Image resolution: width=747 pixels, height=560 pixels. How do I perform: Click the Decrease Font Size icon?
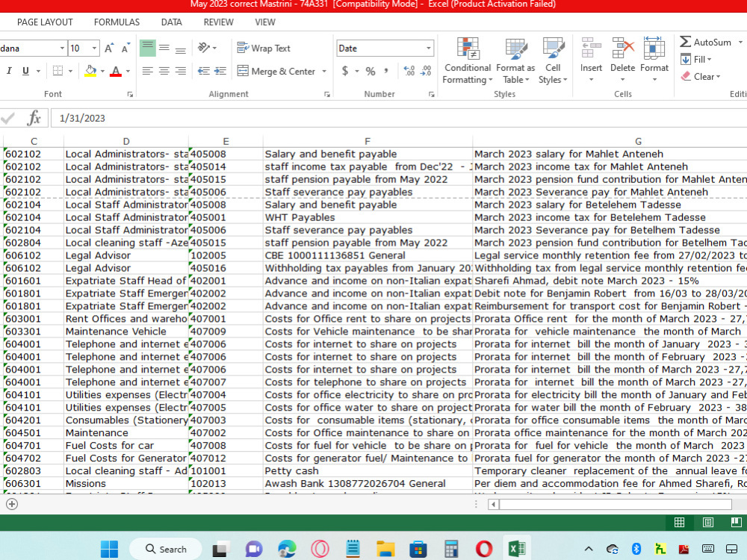[125, 48]
